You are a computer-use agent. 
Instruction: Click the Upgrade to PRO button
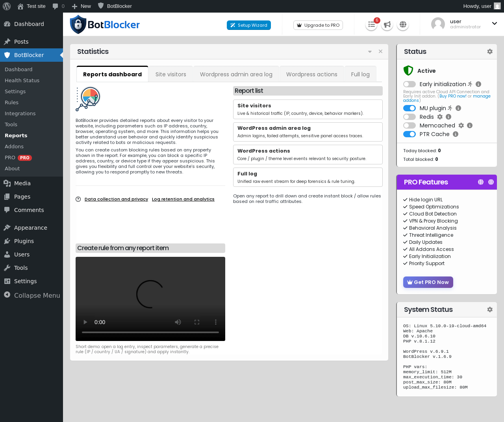(x=318, y=25)
